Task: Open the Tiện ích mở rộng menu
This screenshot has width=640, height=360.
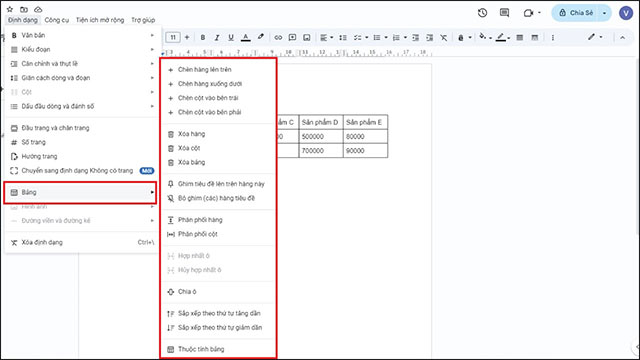Action: click(x=100, y=20)
